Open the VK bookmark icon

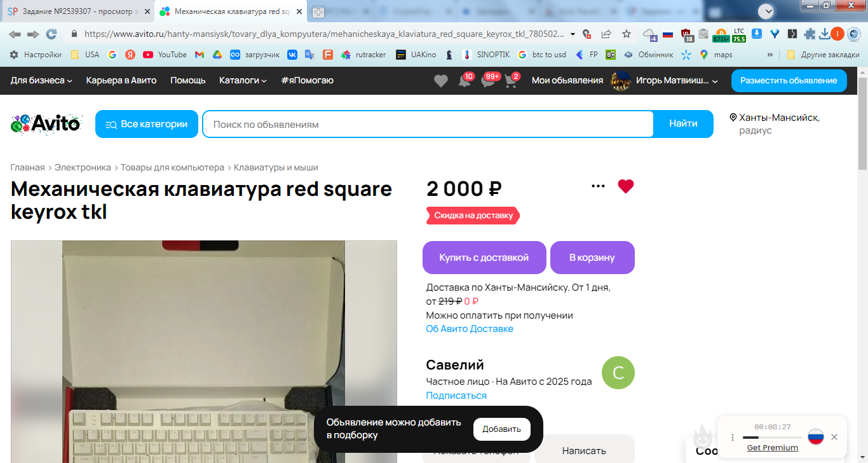(292, 55)
